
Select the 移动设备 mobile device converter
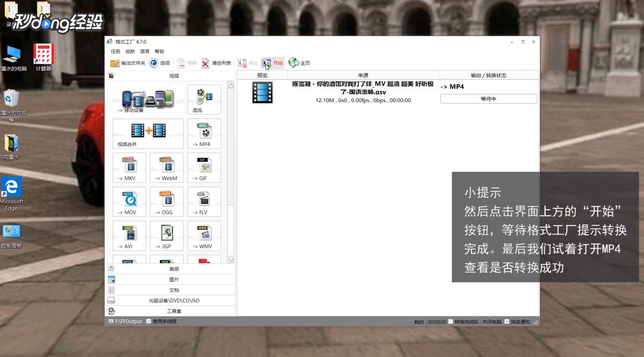coord(148,100)
